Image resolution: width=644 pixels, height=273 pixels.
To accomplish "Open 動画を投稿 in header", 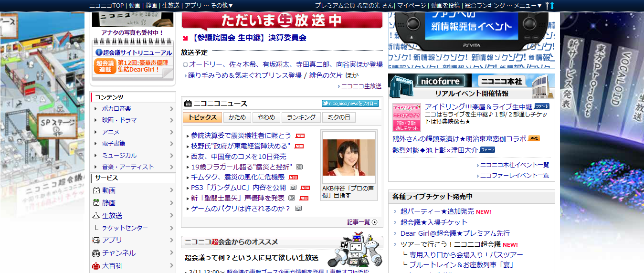I will pyautogui.click(x=445, y=5).
